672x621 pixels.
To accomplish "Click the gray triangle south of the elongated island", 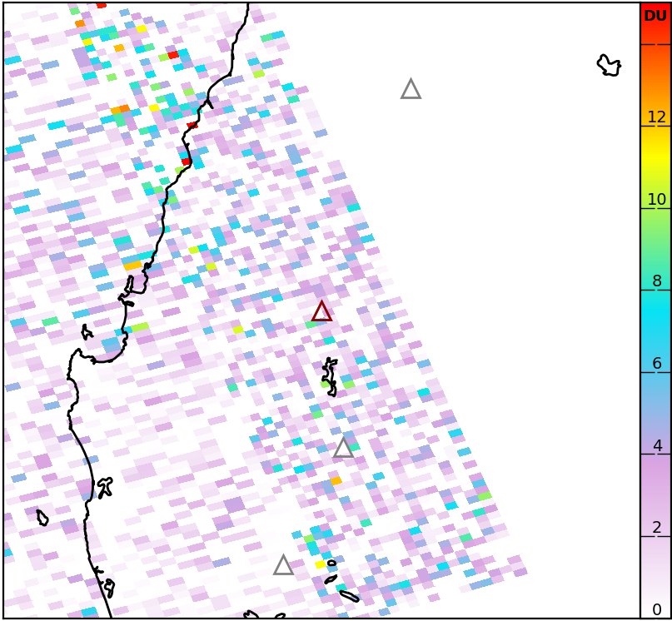I will coord(343,448).
